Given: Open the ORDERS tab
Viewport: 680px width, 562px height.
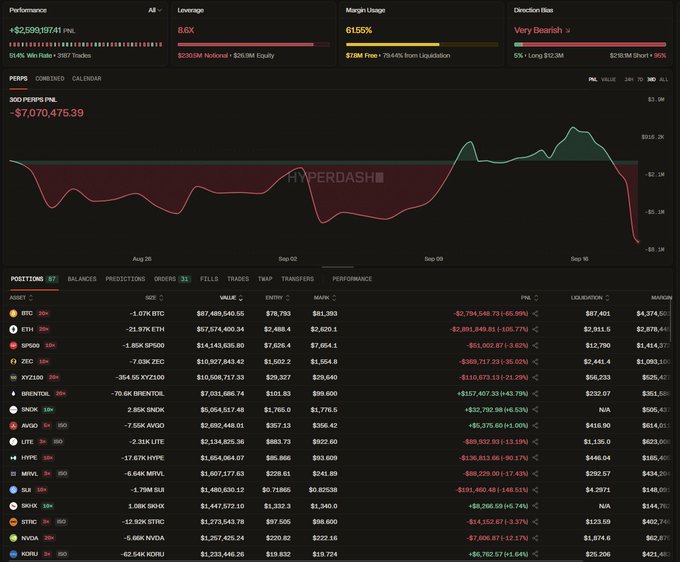Looking at the screenshot, I should pos(172,279).
